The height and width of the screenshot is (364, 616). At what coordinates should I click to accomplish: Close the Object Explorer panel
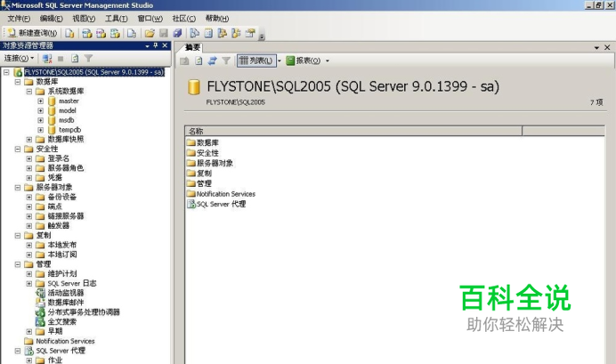click(165, 45)
